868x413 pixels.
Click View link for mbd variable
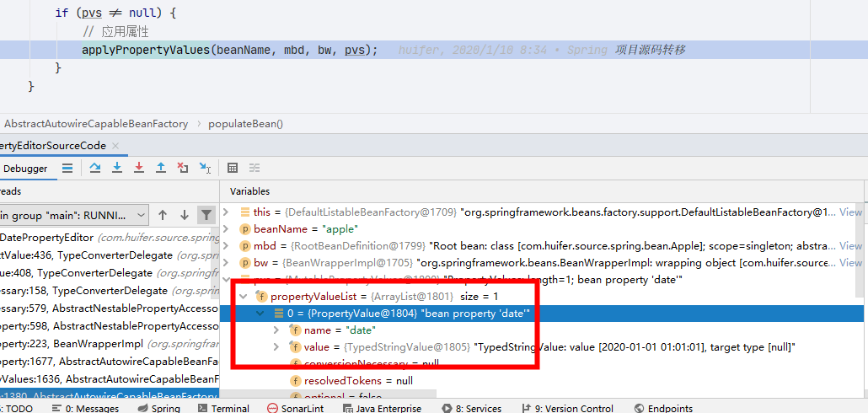(851, 246)
